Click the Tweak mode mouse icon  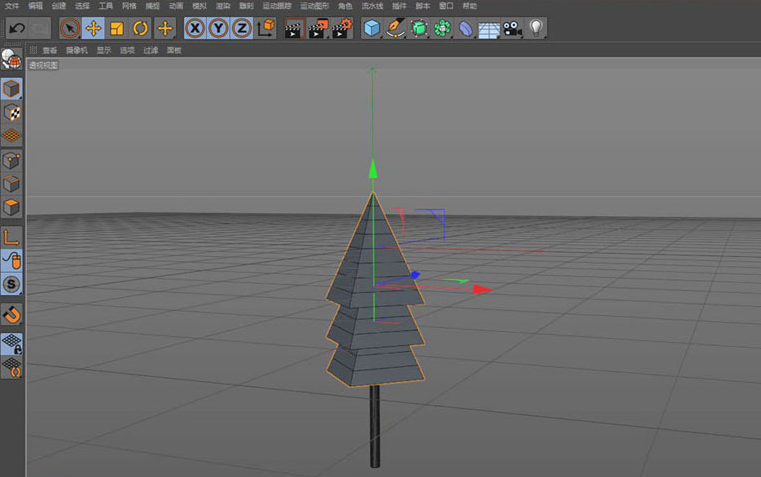(12, 261)
